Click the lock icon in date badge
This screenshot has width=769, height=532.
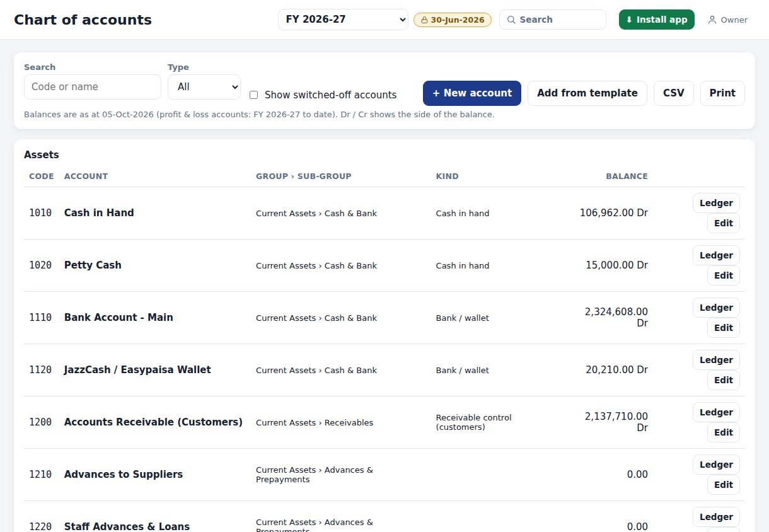click(x=424, y=20)
